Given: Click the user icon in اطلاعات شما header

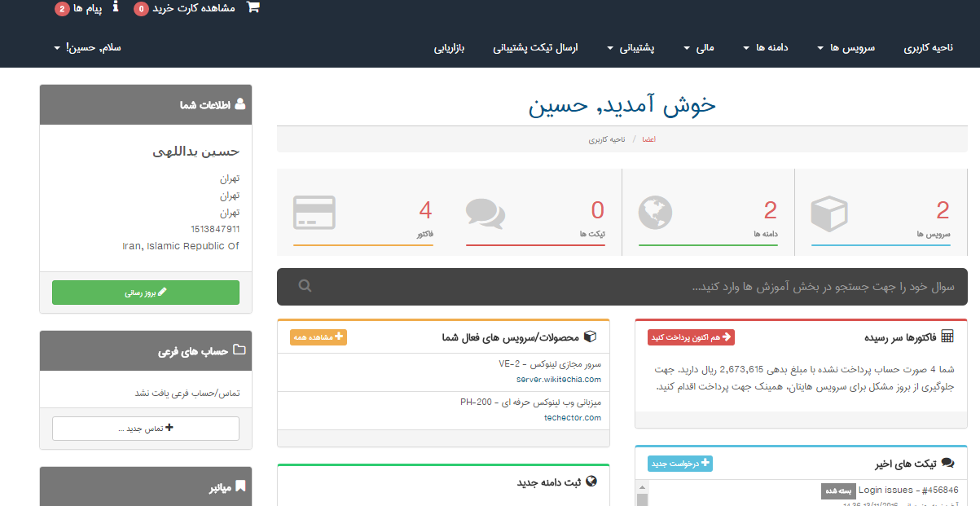Looking at the screenshot, I should [x=240, y=105].
